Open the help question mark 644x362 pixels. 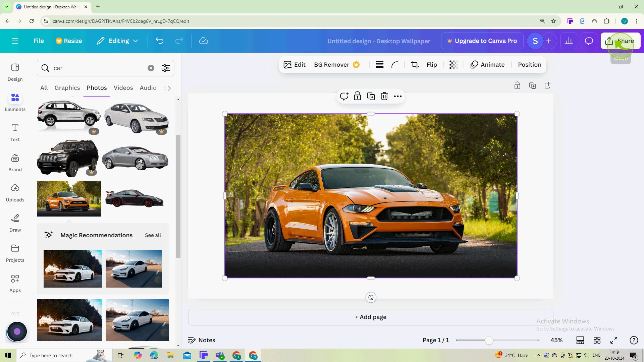coord(634,340)
